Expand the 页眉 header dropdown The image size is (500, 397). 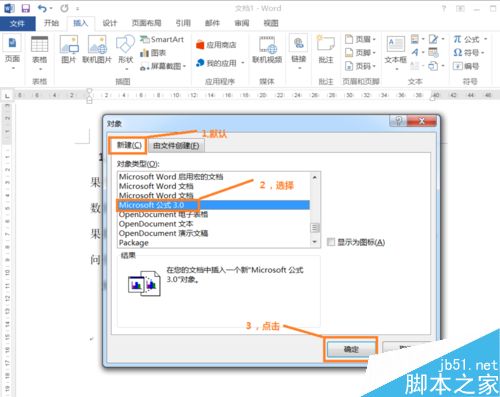[x=374, y=39]
